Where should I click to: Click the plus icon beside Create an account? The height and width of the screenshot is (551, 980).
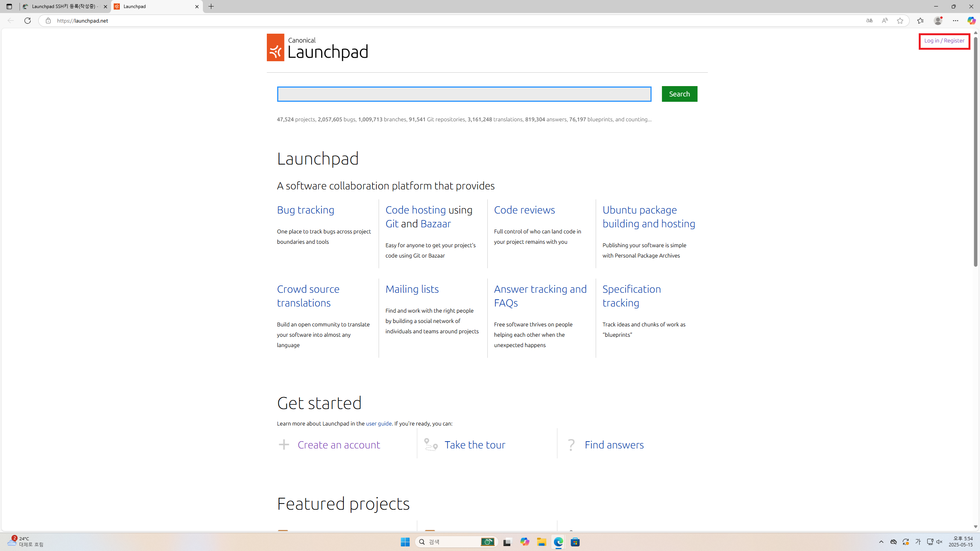(x=284, y=445)
